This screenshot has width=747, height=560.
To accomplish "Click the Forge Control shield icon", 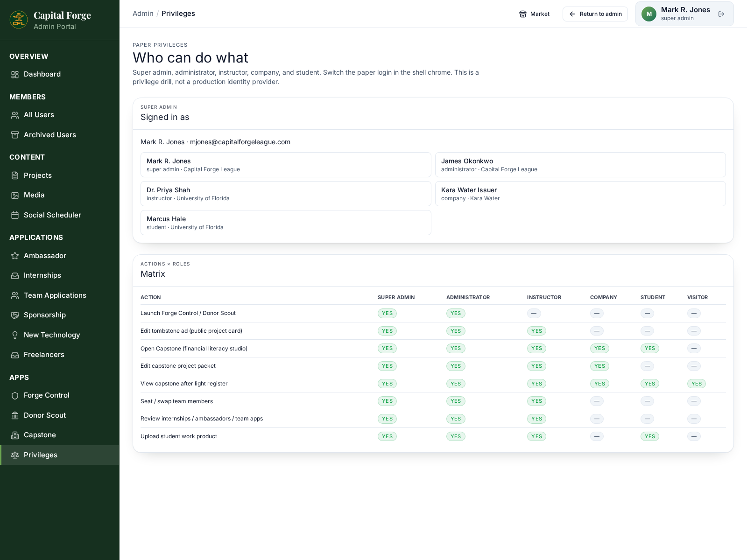I will coord(15,395).
